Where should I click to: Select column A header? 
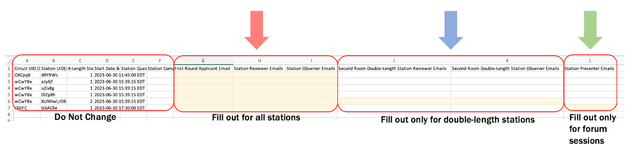27,61
